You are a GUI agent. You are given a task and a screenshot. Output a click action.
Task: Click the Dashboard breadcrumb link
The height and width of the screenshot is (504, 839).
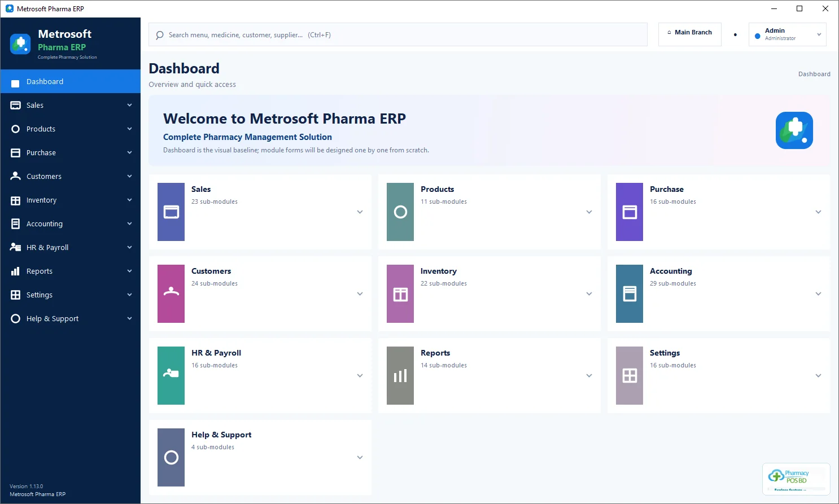814,74
